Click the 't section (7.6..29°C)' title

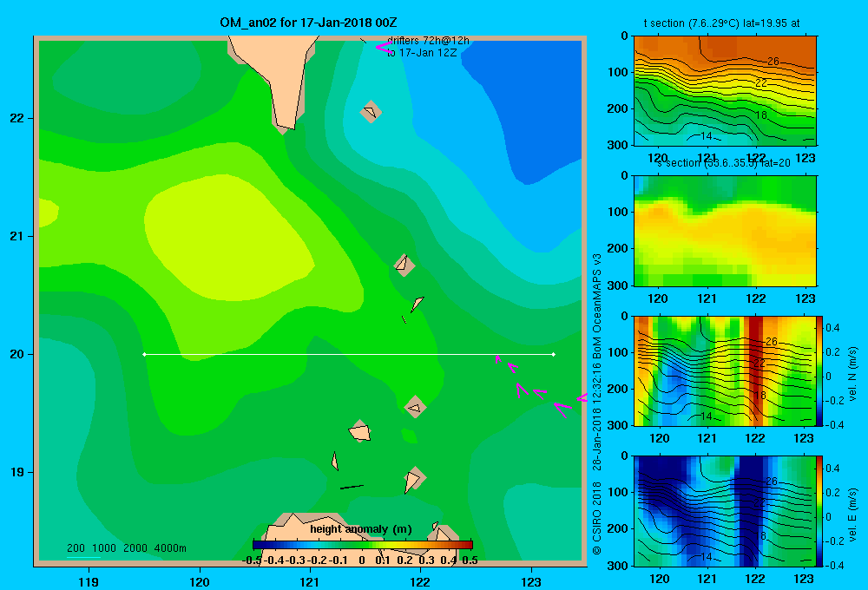pos(721,23)
